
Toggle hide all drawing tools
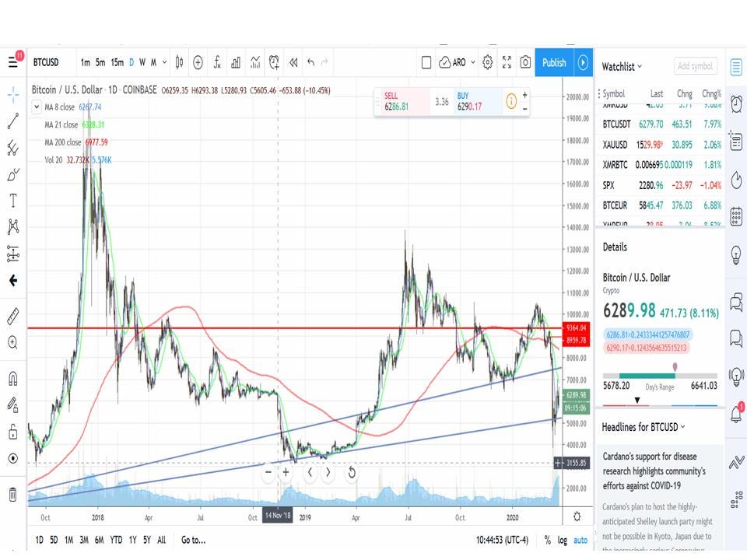pyautogui.click(x=13, y=458)
